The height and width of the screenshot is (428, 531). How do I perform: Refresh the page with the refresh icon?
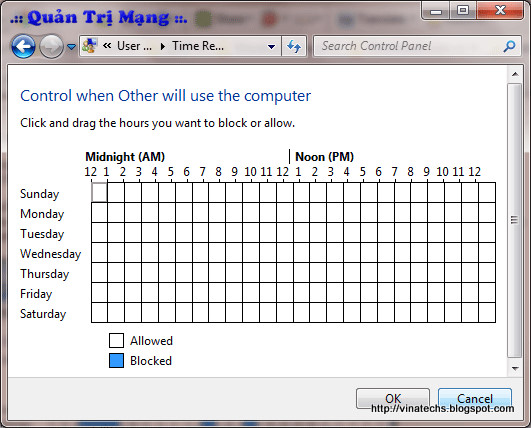294,46
